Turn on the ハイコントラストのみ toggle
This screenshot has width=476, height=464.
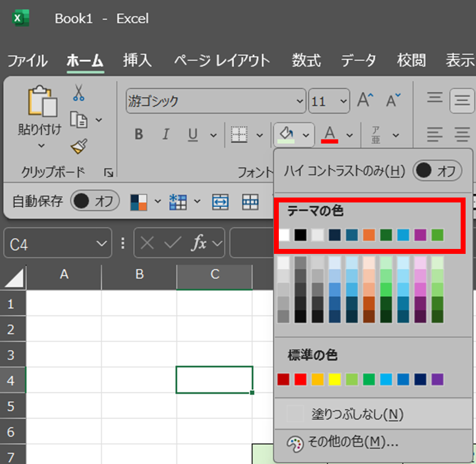pyautogui.click(x=437, y=171)
